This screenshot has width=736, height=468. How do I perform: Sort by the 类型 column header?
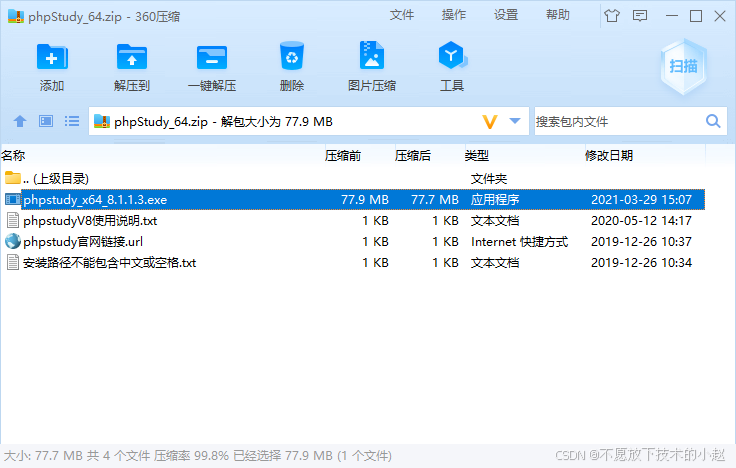[477, 155]
